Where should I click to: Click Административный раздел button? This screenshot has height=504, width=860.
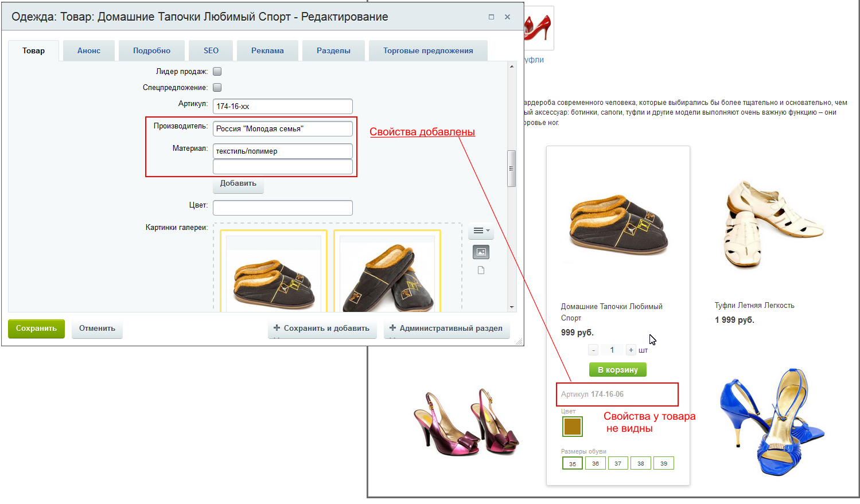tap(446, 329)
